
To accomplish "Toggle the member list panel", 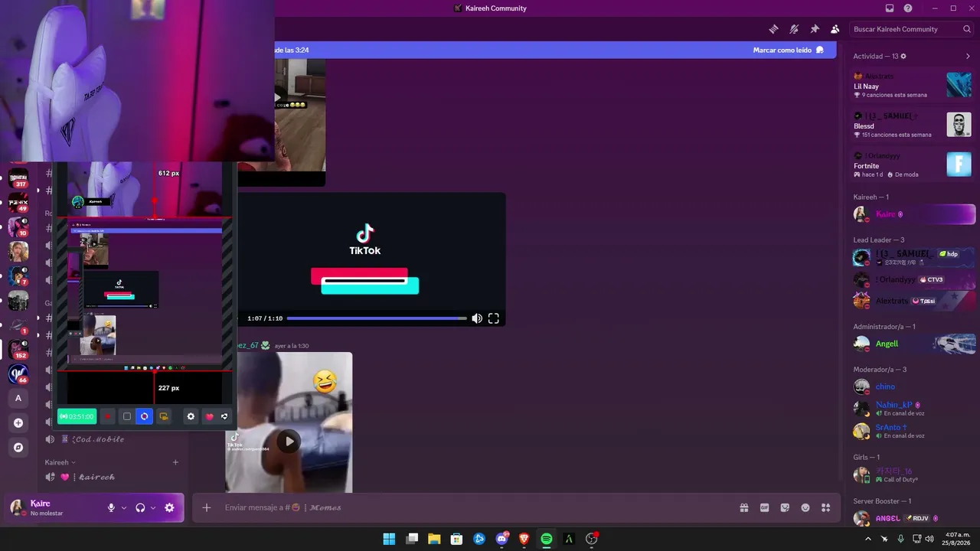I will tap(835, 29).
